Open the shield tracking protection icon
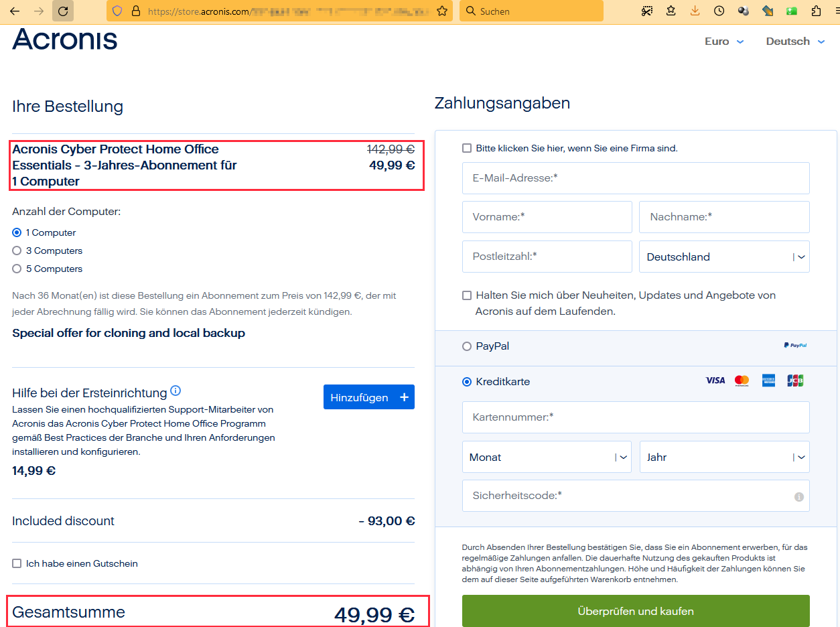 (x=117, y=11)
